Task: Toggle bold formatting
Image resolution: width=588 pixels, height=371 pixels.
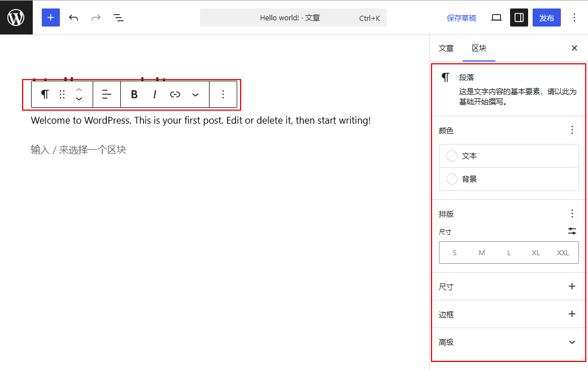Action: click(x=134, y=94)
